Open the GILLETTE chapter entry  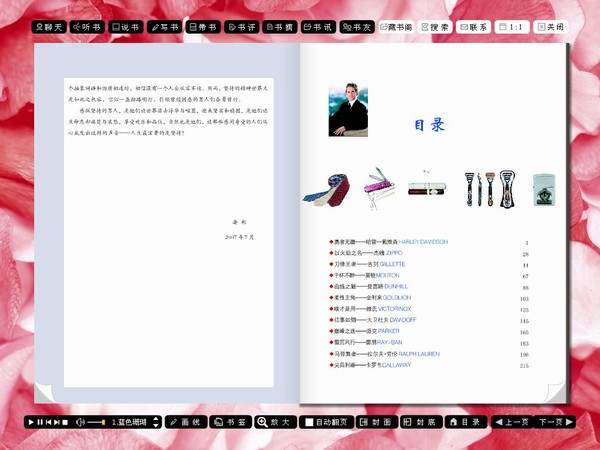tap(367, 264)
